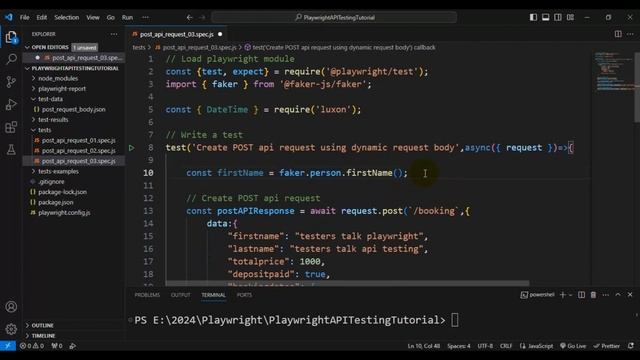Kill terminal with trash icon
640x360 pixels.
point(593,295)
